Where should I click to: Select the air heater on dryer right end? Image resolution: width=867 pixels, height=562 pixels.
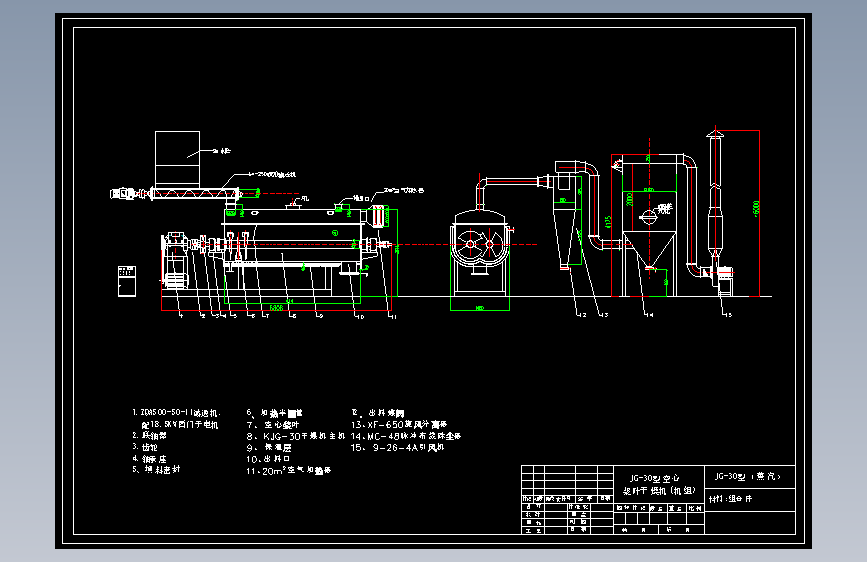tap(378, 216)
